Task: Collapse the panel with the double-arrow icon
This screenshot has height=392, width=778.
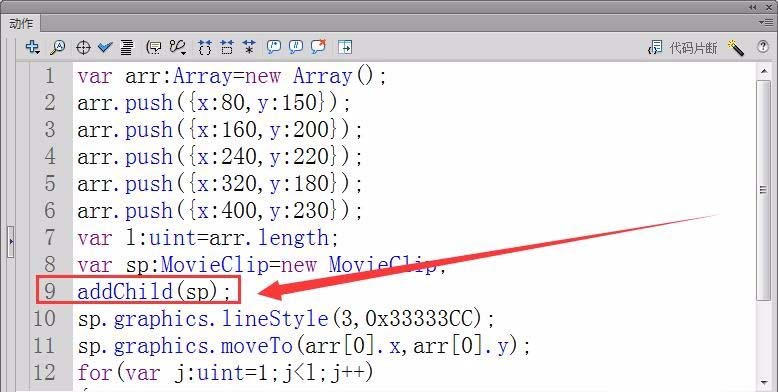Action: pos(753,7)
